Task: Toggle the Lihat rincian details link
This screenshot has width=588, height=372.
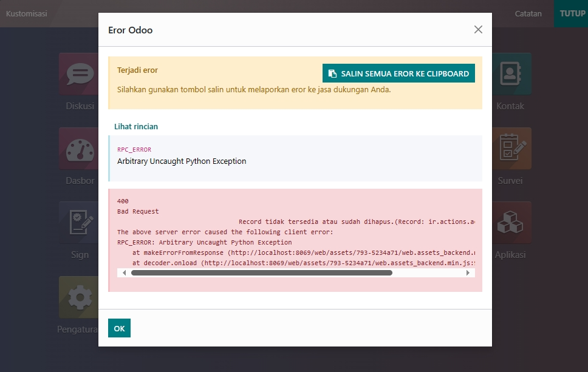Action: pos(135,127)
